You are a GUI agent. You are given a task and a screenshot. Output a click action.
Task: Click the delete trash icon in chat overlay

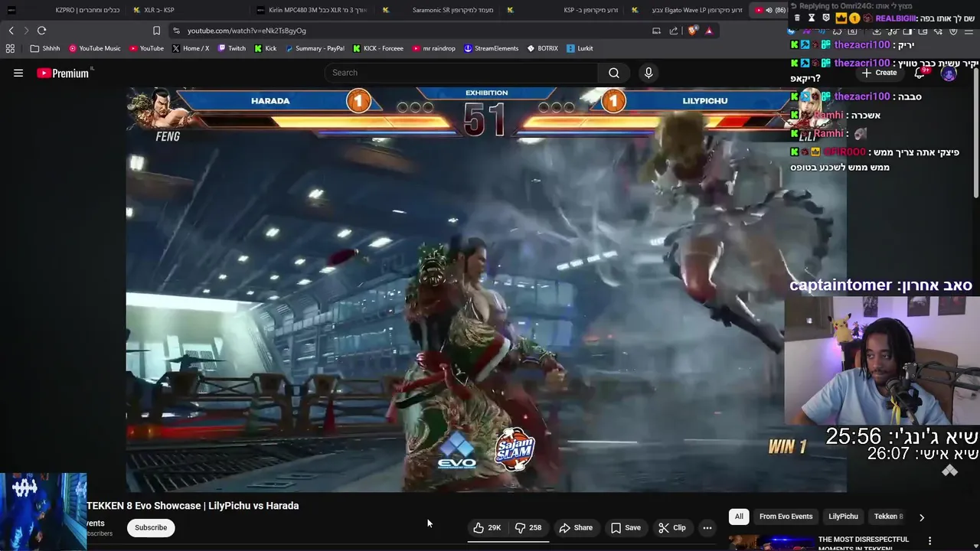click(797, 18)
